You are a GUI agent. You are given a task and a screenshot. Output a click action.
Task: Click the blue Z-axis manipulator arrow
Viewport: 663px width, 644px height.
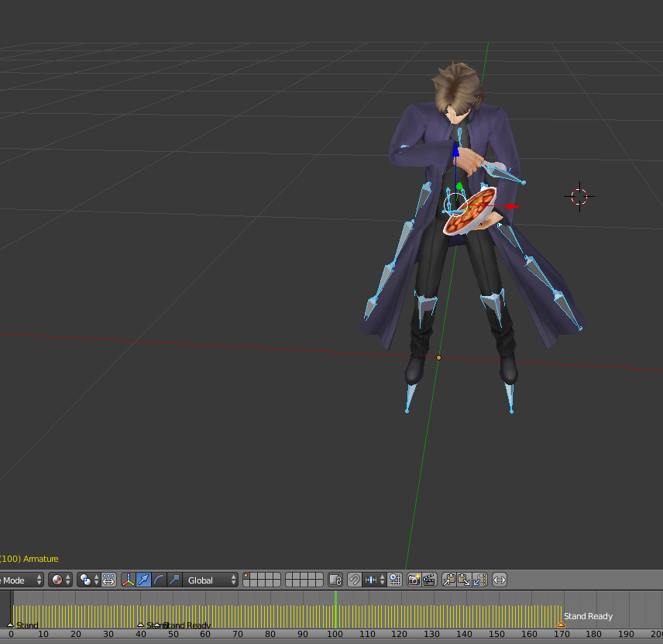coord(455,150)
